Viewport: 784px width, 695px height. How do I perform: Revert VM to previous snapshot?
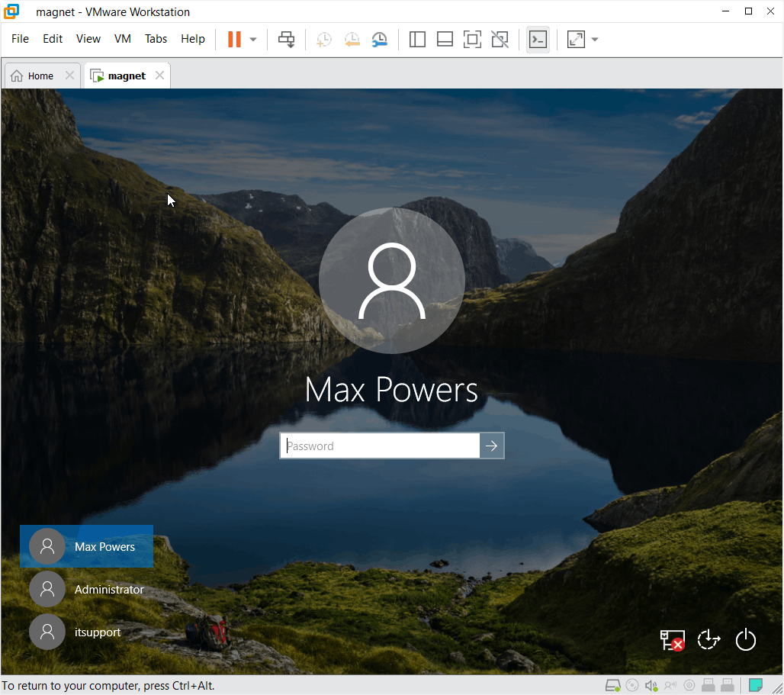352,40
